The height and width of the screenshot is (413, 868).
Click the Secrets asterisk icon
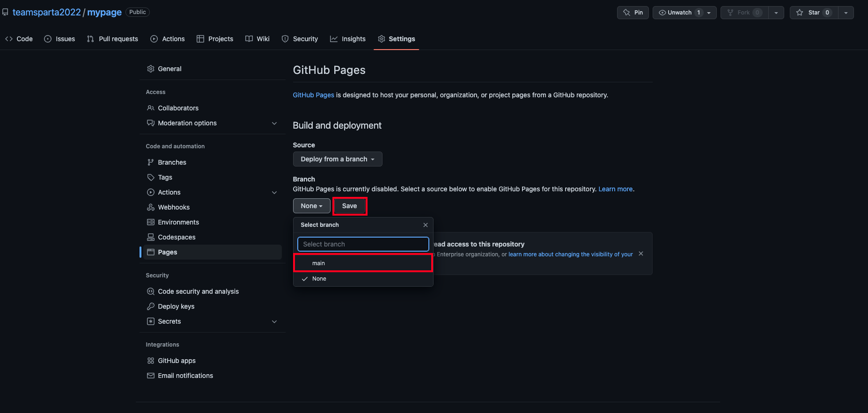pos(151,321)
